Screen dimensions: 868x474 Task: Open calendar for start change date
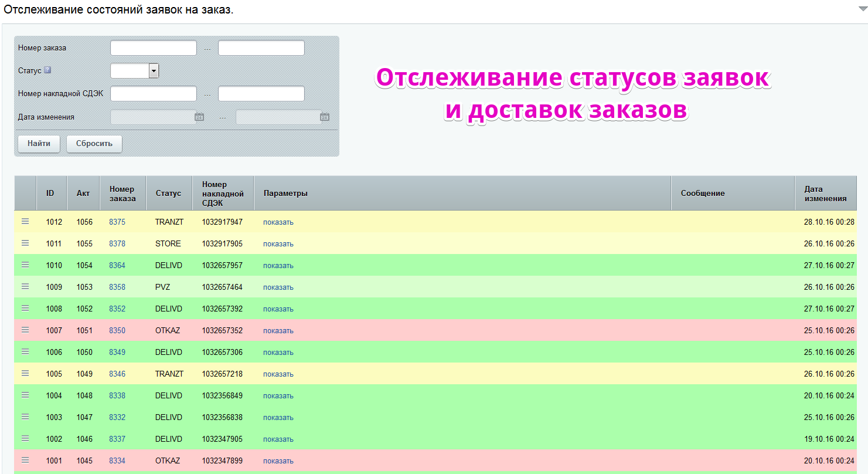(x=199, y=117)
